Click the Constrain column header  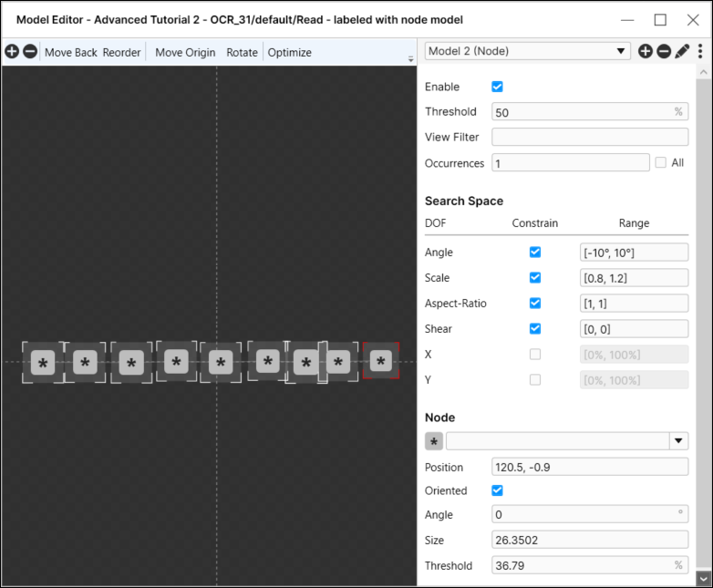coord(534,222)
